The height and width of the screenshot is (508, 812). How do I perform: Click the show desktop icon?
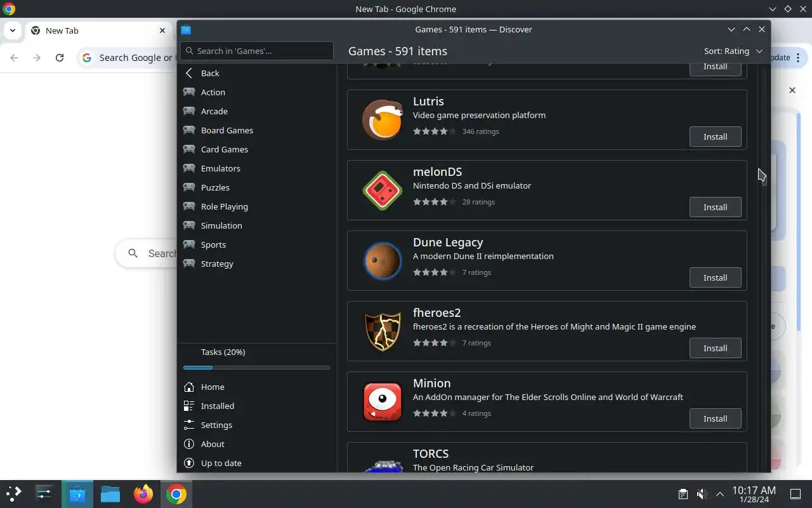tap(796, 494)
